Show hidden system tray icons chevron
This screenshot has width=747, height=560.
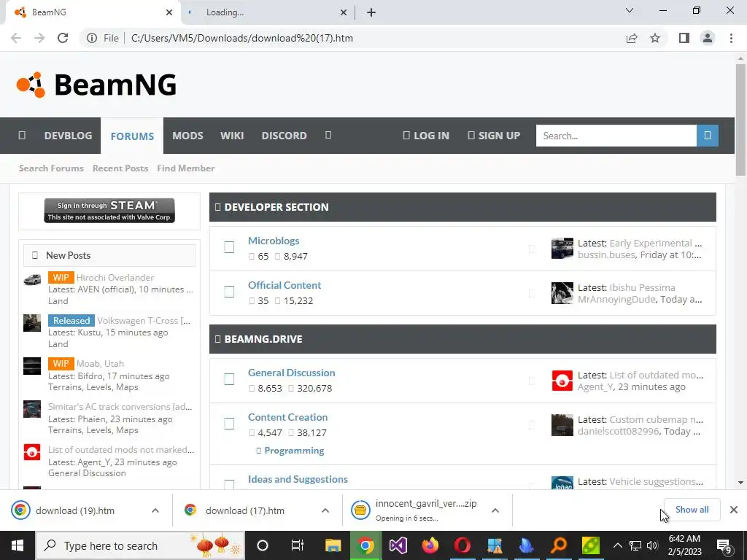pyautogui.click(x=617, y=545)
